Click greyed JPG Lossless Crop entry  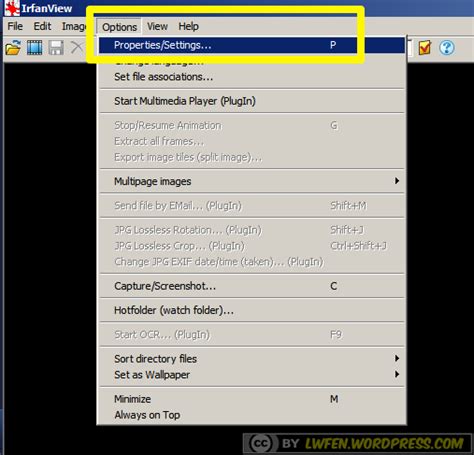click(x=252, y=246)
